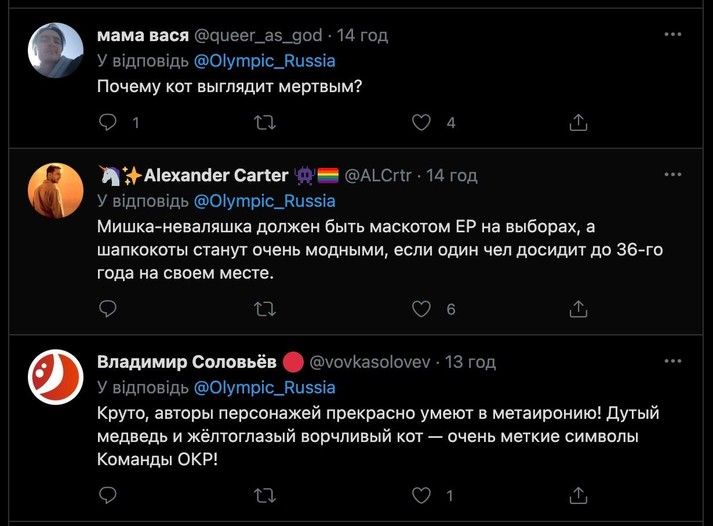Retweet Владимир Соловьёв's tweet

click(265, 495)
